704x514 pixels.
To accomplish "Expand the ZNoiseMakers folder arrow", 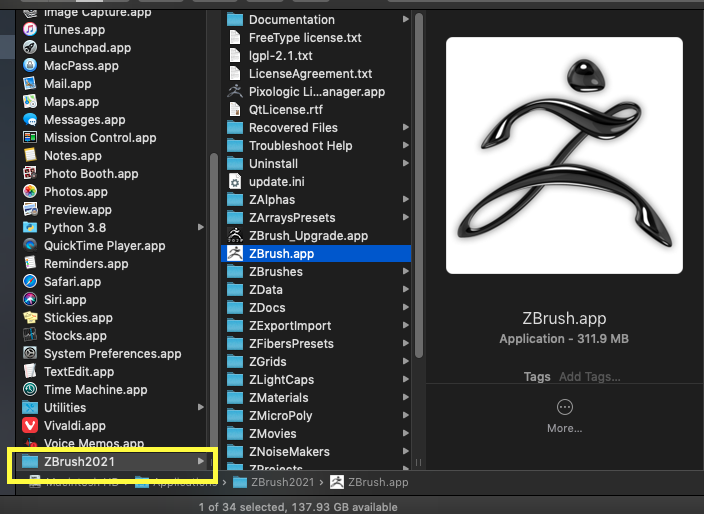I will pos(405,451).
